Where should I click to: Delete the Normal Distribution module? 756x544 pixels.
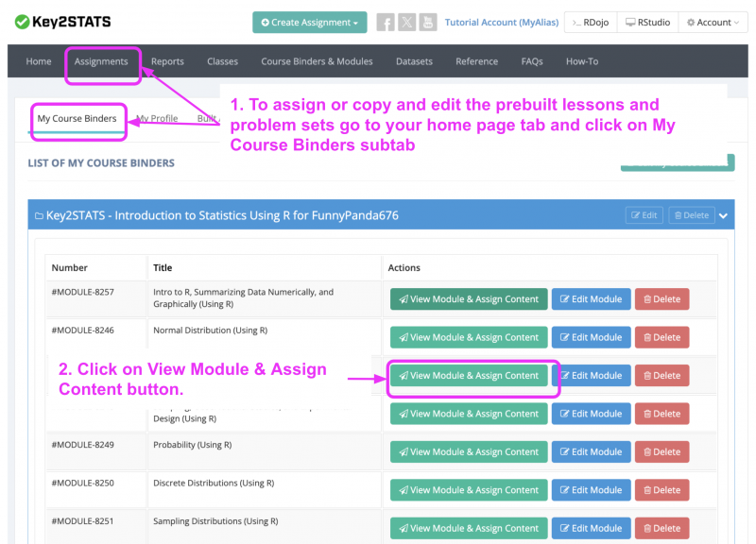click(x=662, y=337)
